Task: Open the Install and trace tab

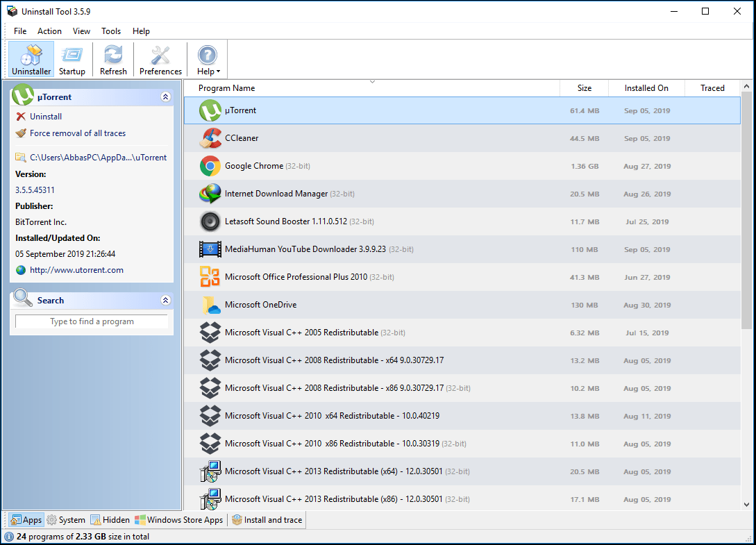Action: point(267,520)
